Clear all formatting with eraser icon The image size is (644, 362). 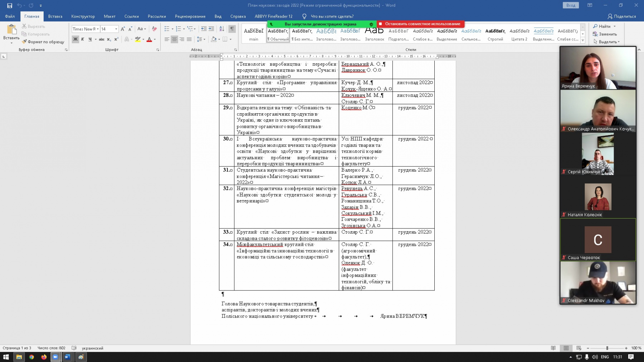[154, 29]
